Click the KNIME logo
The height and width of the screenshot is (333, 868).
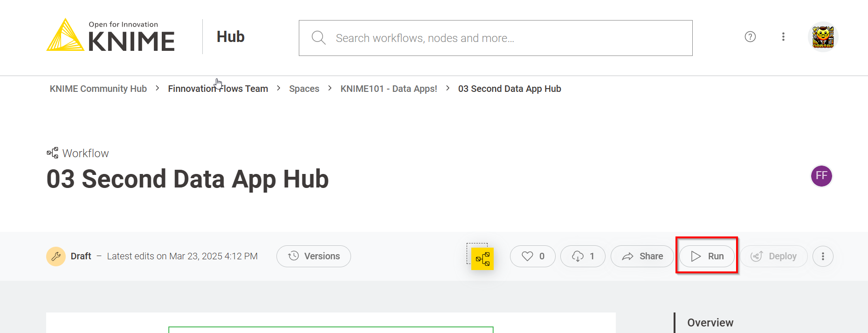click(x=110, y=35)
